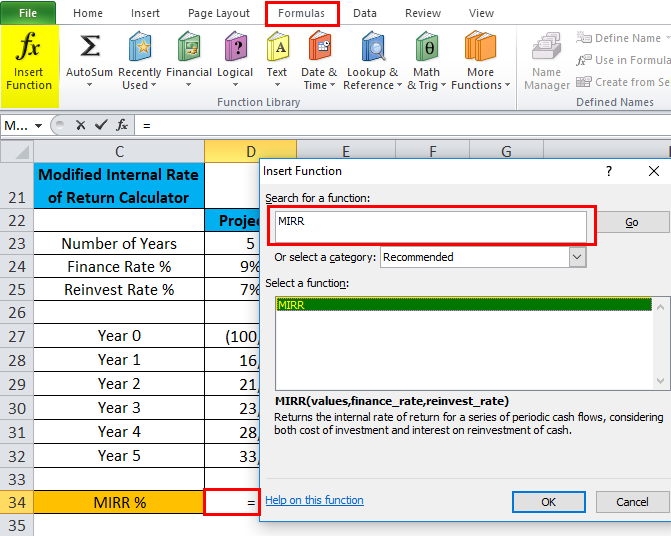This screenshot has width=671, height=536.
Task: Select column D header
Action: [x=251, y=151]
